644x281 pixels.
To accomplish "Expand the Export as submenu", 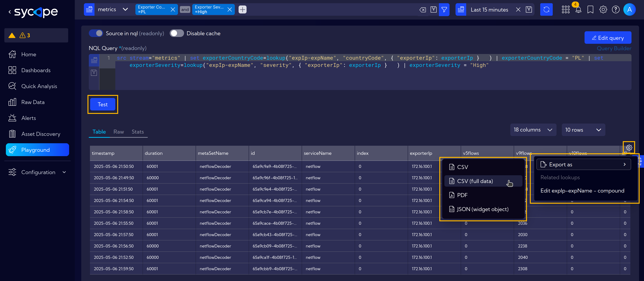I will [x=583, y=164].
